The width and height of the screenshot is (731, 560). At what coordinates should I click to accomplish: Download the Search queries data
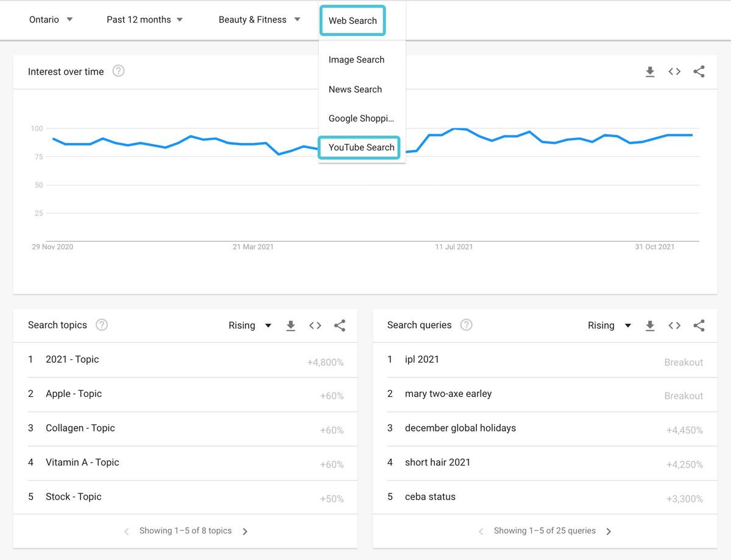[650, 326]
